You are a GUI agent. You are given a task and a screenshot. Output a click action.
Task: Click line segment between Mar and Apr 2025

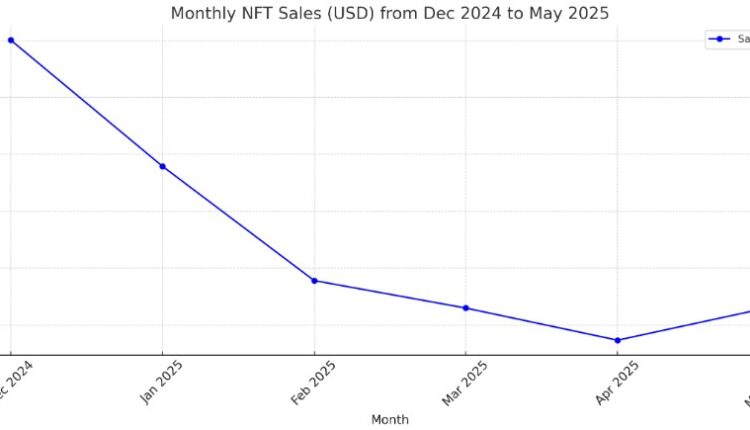pyautogui.click(x=541, y=324)
